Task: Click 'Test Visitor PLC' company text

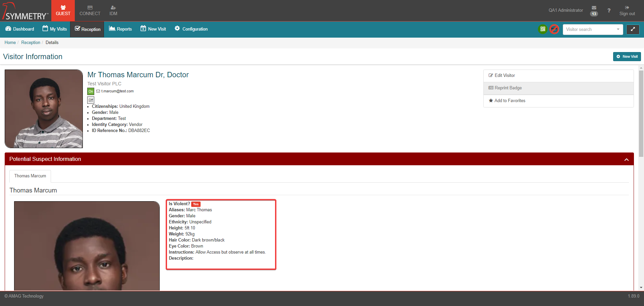Action: 104,84
